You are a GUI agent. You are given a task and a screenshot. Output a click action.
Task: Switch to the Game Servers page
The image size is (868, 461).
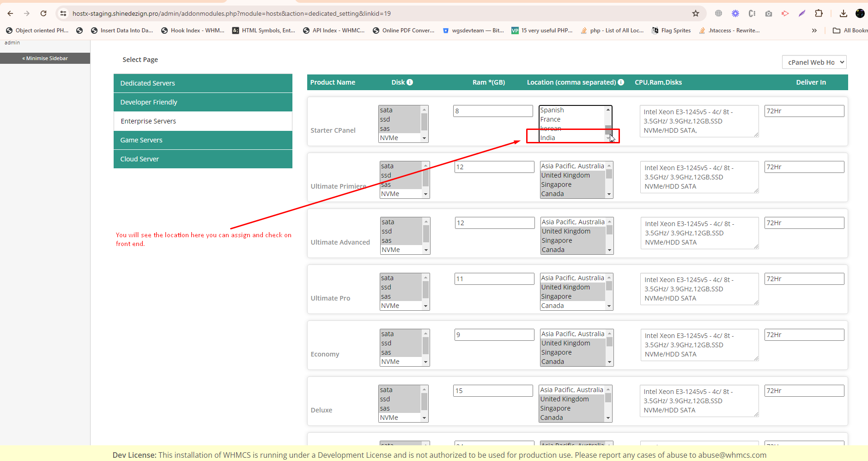[203, 140]
